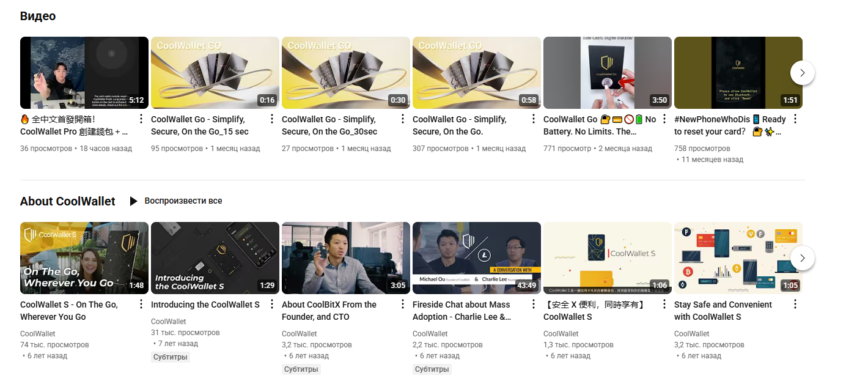Click Воспроизвести все to play all
The image size is (868, 384).
183,201
